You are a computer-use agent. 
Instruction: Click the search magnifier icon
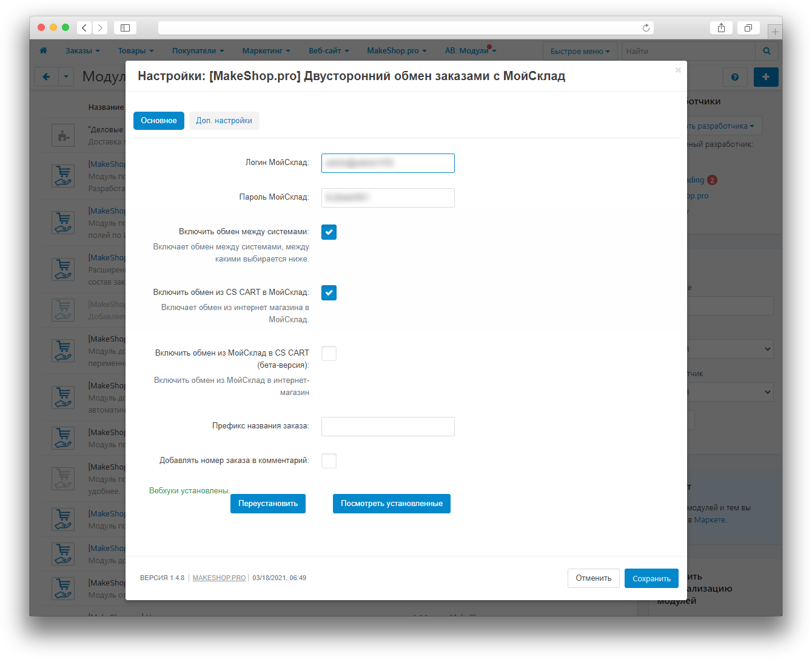click(x=767, y=51)
